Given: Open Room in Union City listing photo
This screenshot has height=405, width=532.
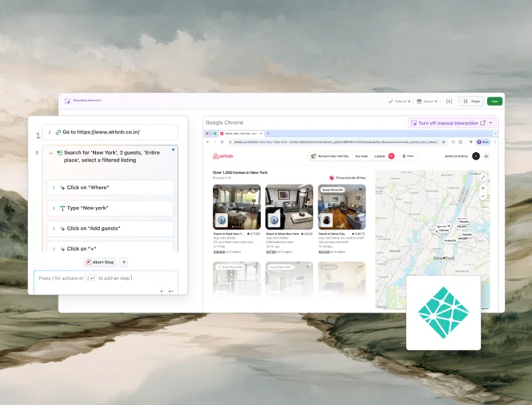Looking at the screenshot, I should coord(342,207).
